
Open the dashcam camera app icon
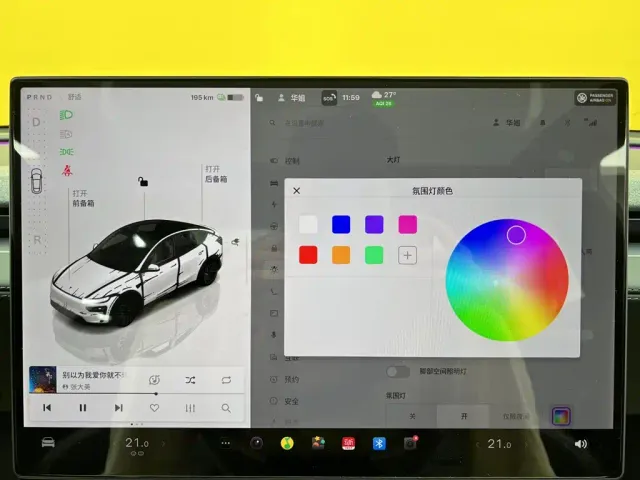pyautogui.click(x=256, y=443)
